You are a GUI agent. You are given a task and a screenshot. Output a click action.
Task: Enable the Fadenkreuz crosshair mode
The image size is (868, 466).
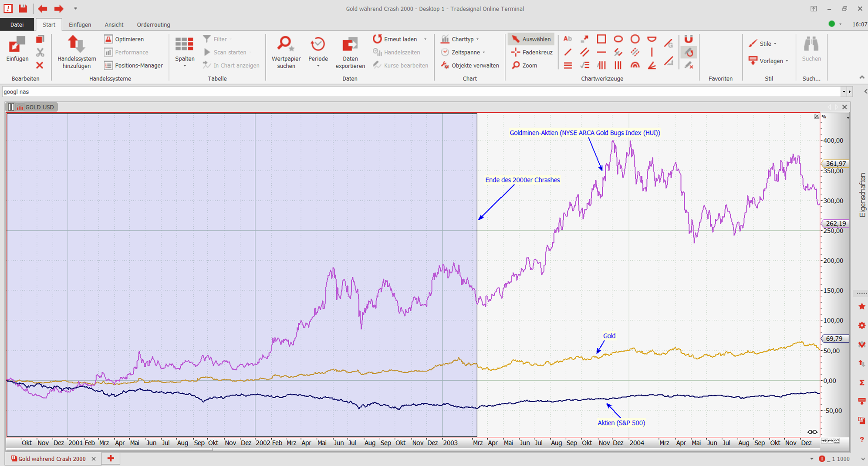532,52
